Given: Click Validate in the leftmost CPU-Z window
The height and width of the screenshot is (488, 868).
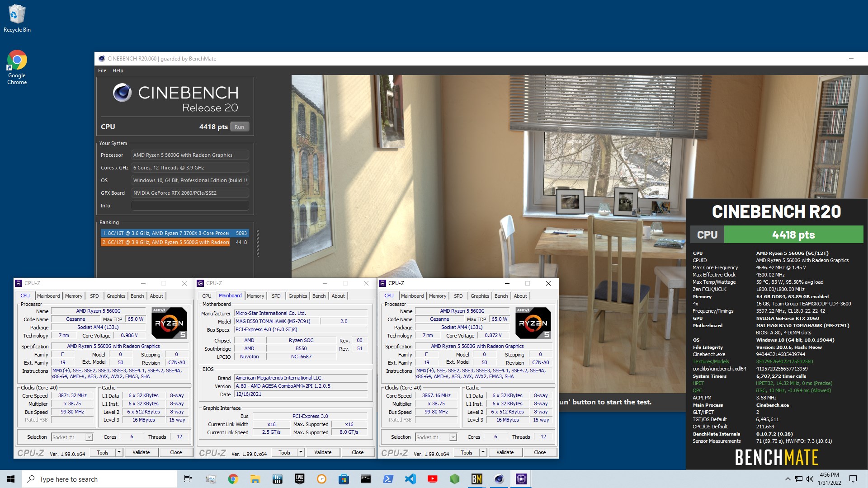Looking at the screenshot, I should coord(141,452).
